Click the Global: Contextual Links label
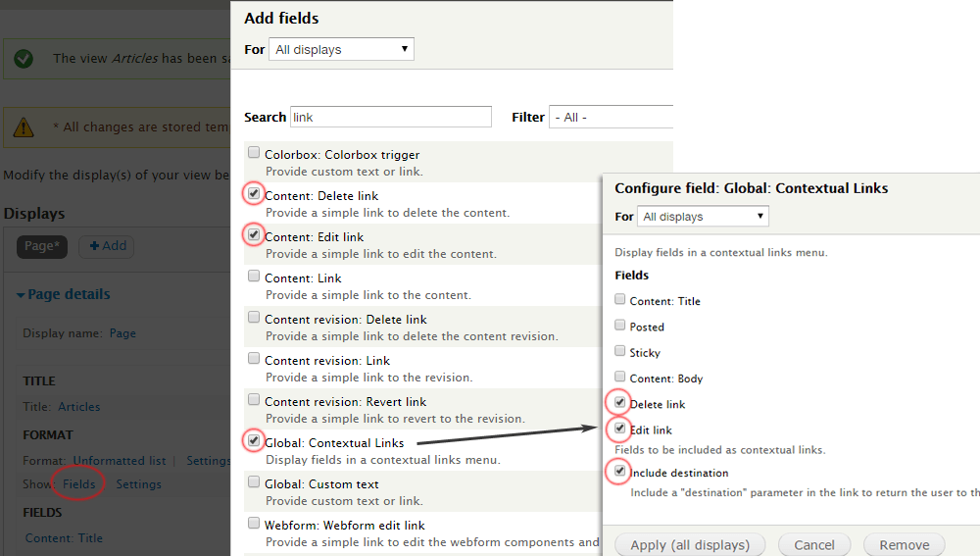This screenshot has height=556, width=980. (334, 443)
